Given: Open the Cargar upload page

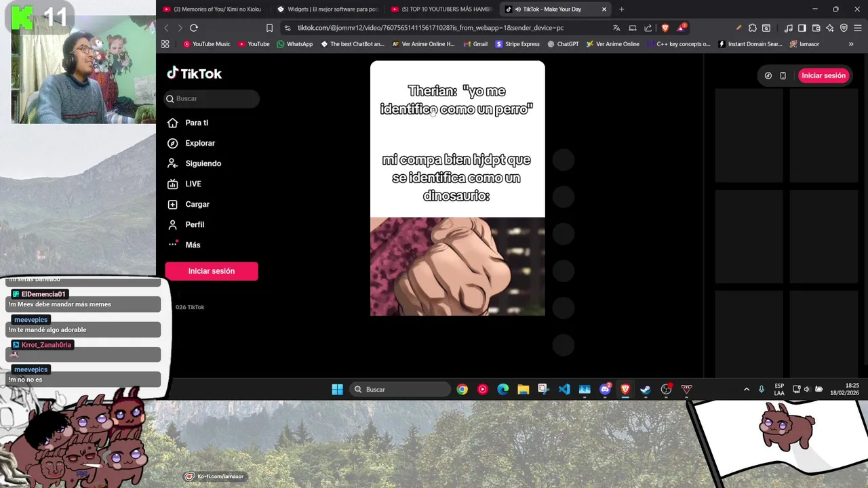Looking at the screenshot, I should click(189, 204).
